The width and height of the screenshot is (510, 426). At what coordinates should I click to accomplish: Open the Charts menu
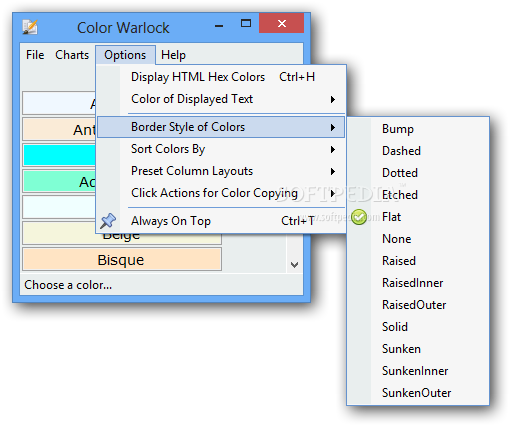(x=72, y=55)
